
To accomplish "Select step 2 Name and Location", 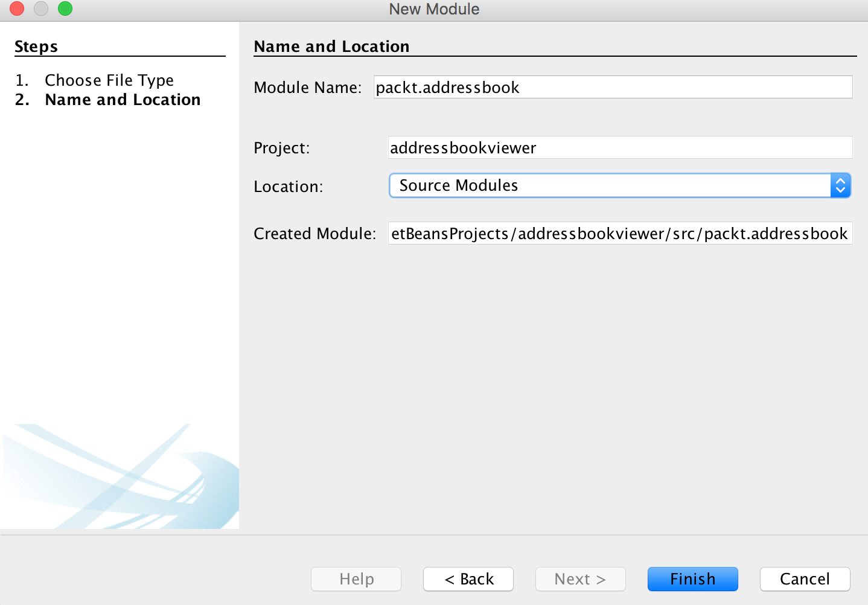I will [x=123, y=100].
